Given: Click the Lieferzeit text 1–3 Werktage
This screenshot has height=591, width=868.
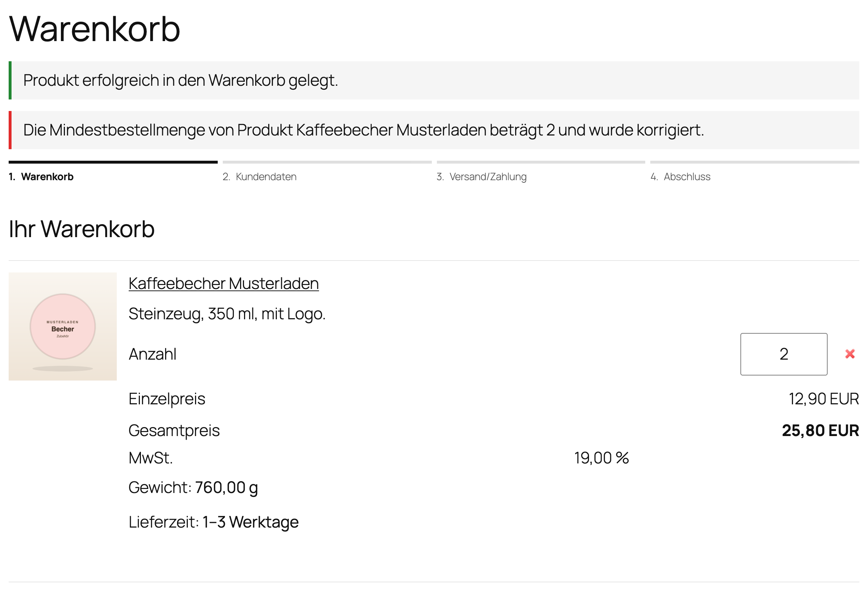Looking at the screenshot, I should (250, 522).
